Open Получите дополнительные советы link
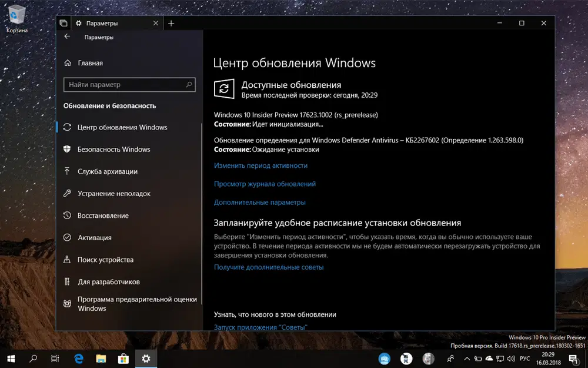Screen dimensions: 588x368 click(x=269, y=267)
